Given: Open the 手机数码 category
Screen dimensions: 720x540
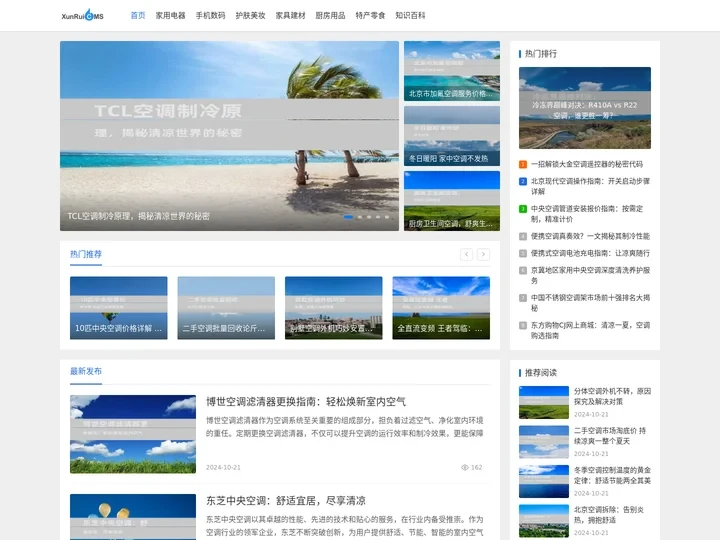Looking at the screenshot, I should click(210, 16).
